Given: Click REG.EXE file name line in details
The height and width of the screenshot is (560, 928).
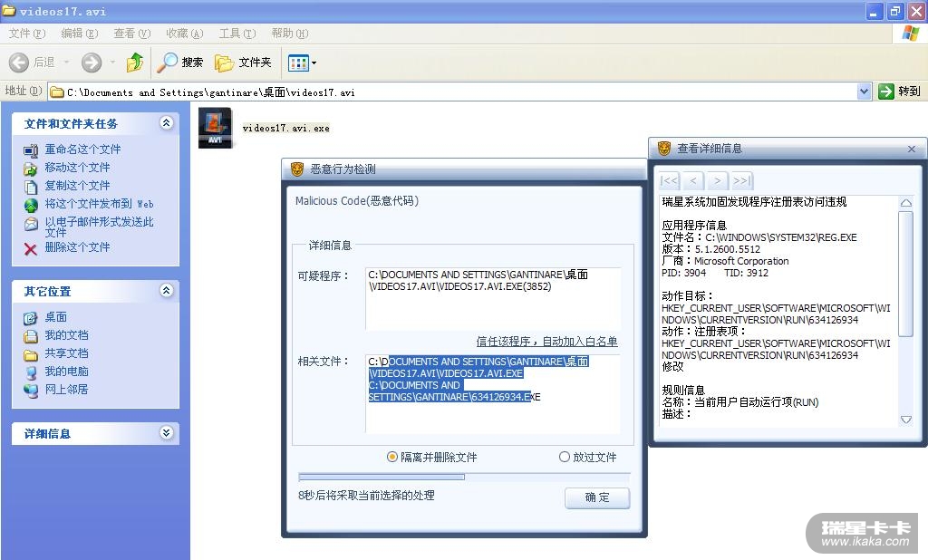Looking at the screenshot, I should 759,237.
